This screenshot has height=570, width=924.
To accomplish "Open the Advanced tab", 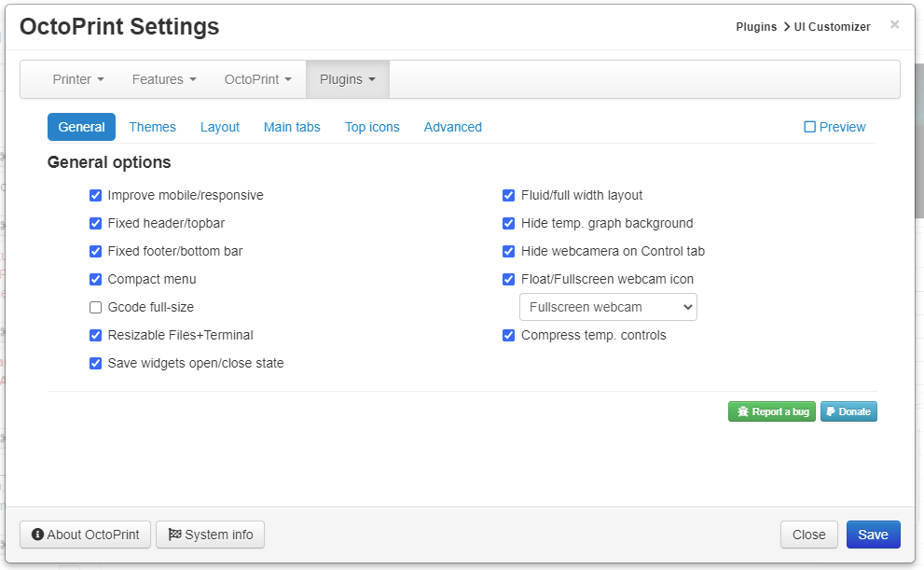I will click(x=453, y=127).
